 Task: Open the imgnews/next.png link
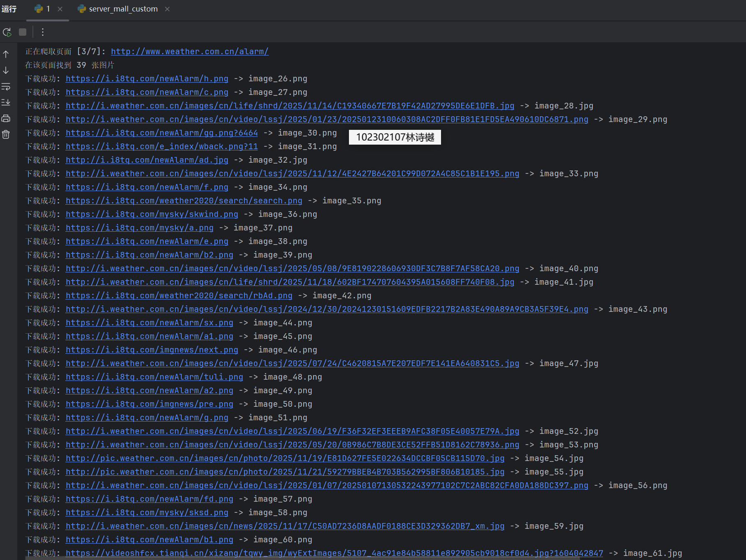coord(152,350)
